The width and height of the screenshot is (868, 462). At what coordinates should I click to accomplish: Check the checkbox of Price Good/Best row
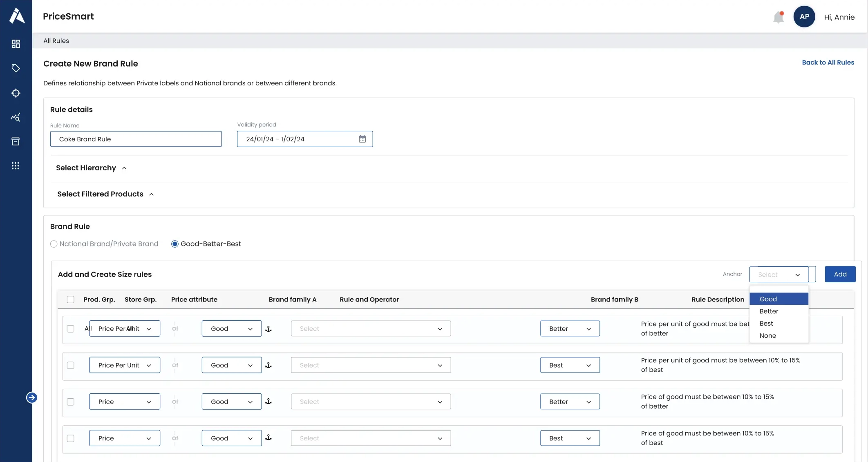tap(70, 438)
